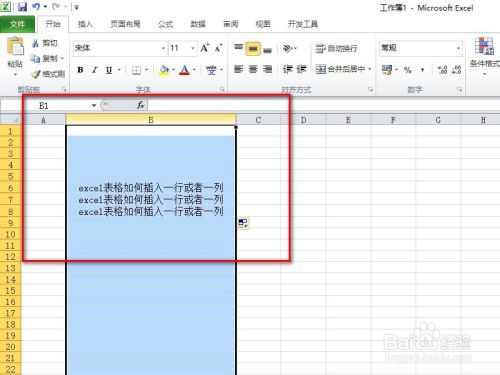Toggle center horizontal alignment

253,69
